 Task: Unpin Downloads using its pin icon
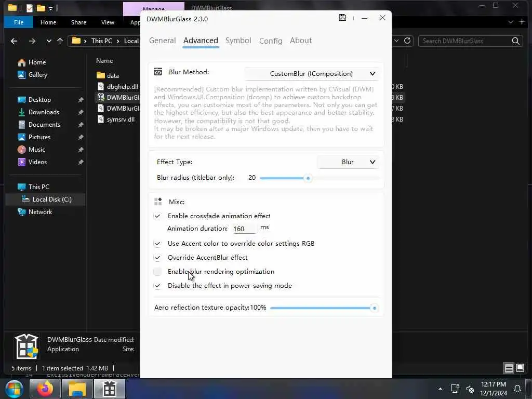pos(81,112)
